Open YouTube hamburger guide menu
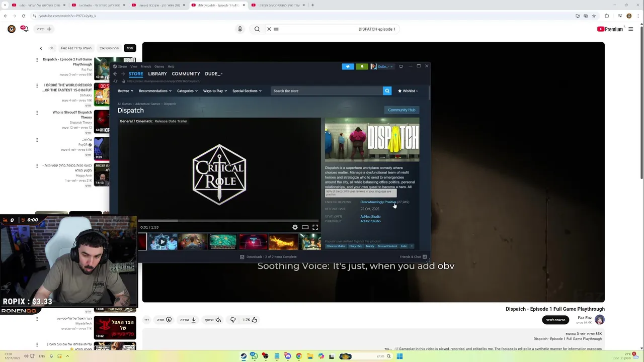This screenshot has width=644, height=362. 630,29
